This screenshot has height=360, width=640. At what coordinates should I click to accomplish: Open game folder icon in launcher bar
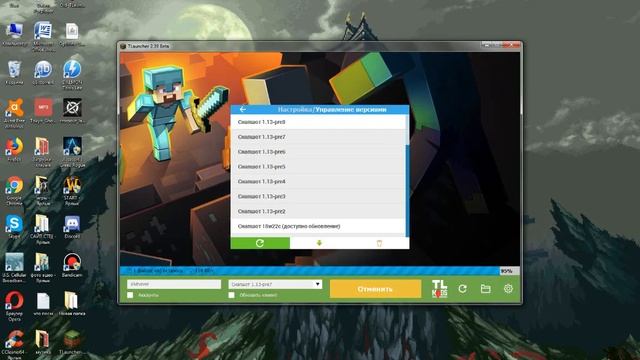point(485,289)
